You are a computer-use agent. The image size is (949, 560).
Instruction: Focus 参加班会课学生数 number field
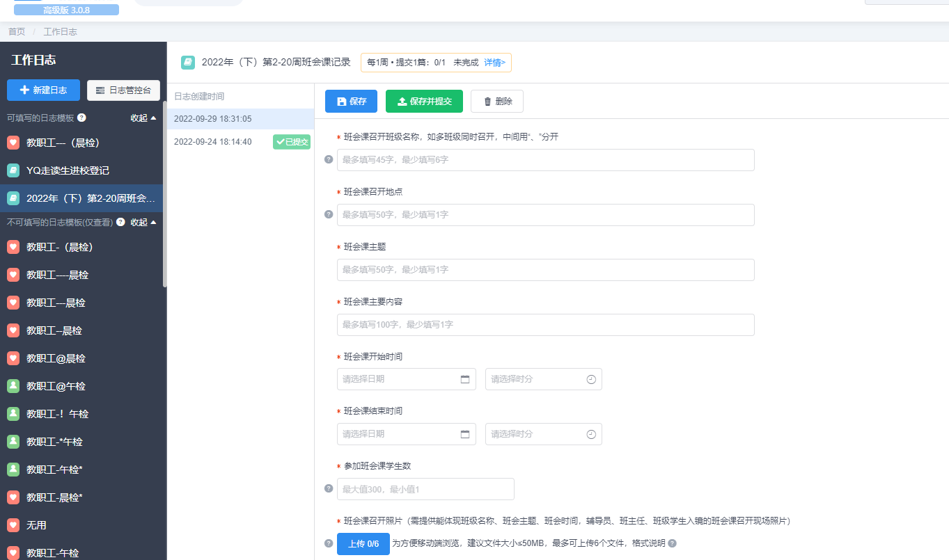coord(425,489)
